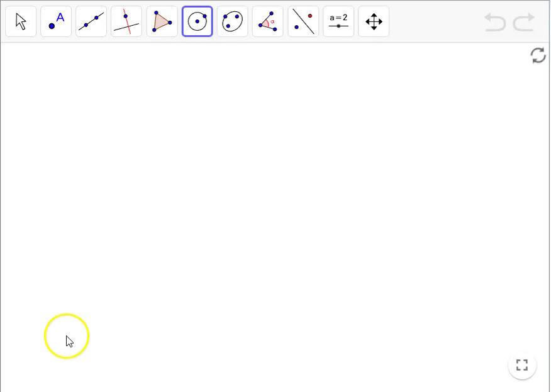Activate Circle with Center through Point tool
This screenshot has height=392, width=551.
[x=197, y=21]
